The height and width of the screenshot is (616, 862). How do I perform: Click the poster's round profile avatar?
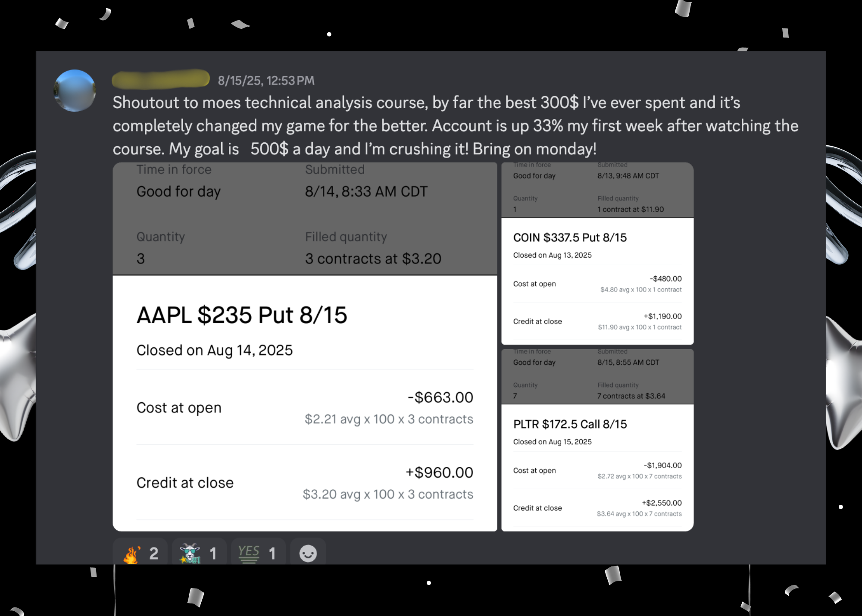[75, 91]
